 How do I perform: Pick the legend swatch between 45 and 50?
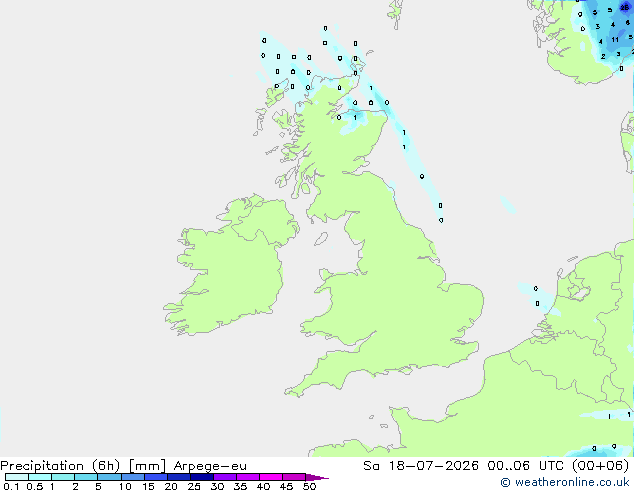[x=294, y=477]
